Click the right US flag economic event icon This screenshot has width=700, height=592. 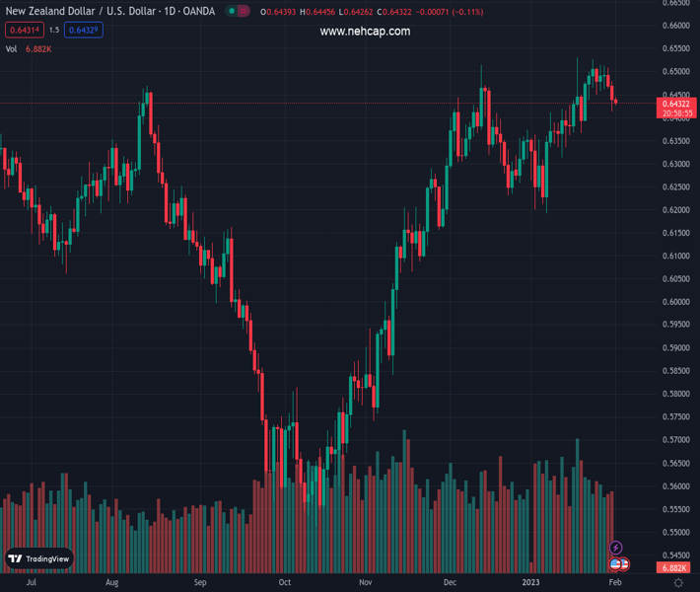pos(624,563)
